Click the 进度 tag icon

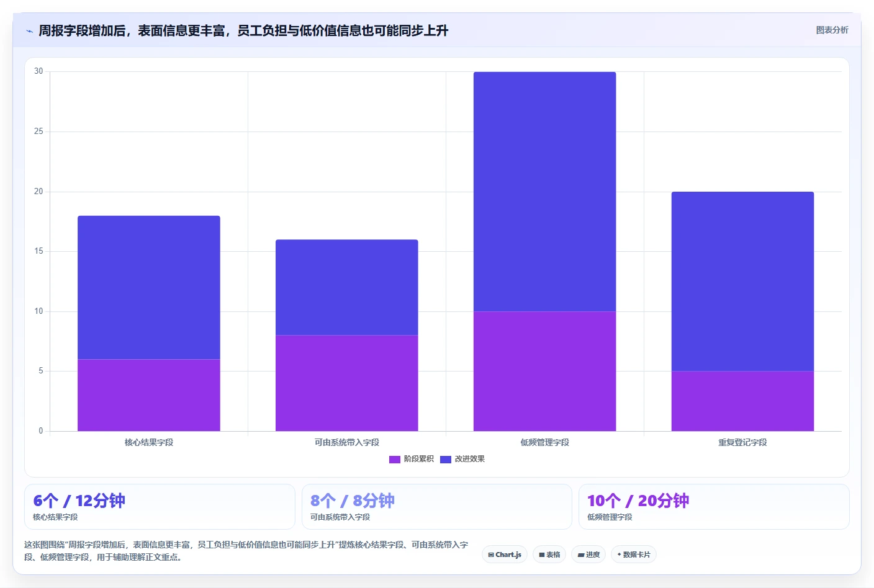[x=581, y=555]
